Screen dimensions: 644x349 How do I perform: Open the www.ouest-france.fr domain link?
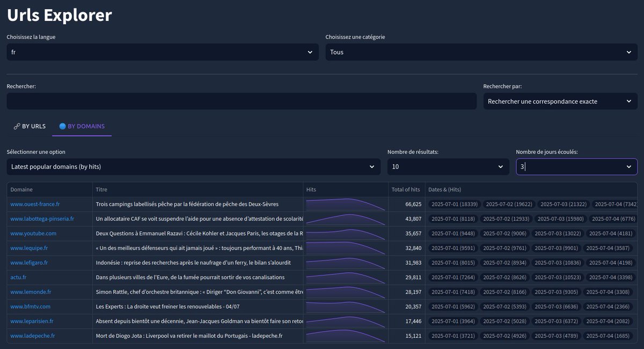35,204
